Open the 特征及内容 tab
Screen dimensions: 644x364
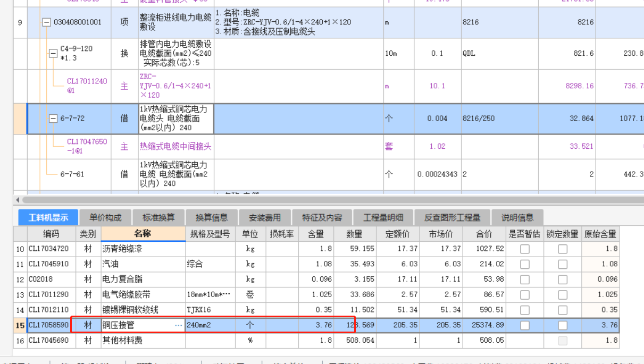tap(322, 217)
